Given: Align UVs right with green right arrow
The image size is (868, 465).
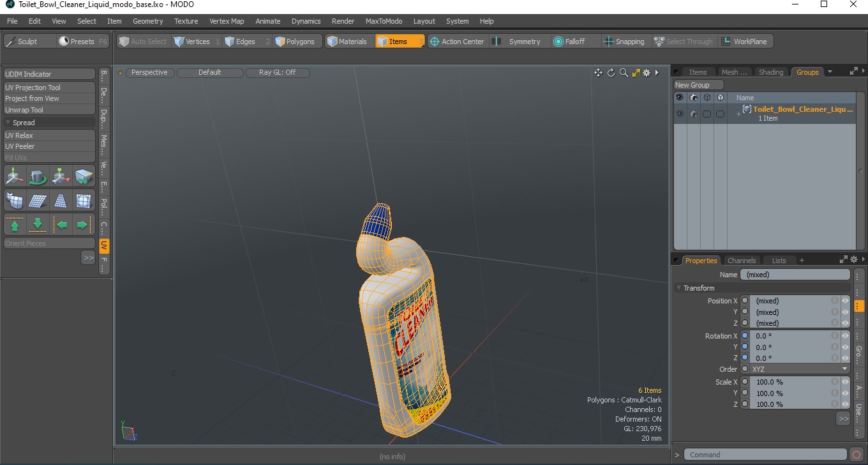Looking at the screenshot, I should 84,225.
